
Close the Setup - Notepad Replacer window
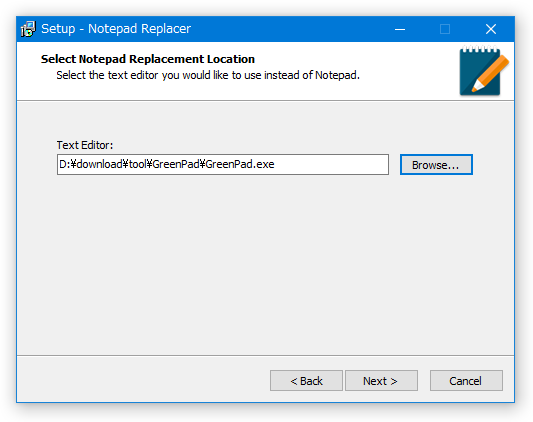pyautogui.click(x=491, y=29)
